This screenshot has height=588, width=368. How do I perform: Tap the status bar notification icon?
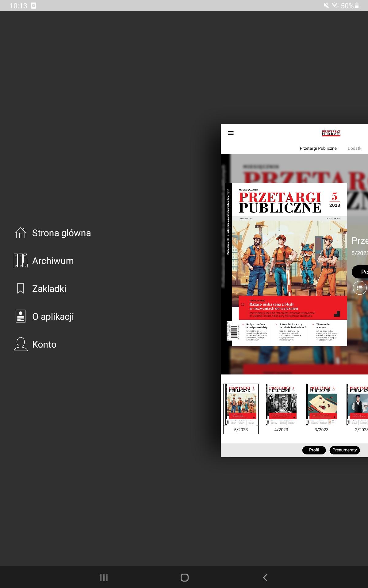tap(34, 6)
